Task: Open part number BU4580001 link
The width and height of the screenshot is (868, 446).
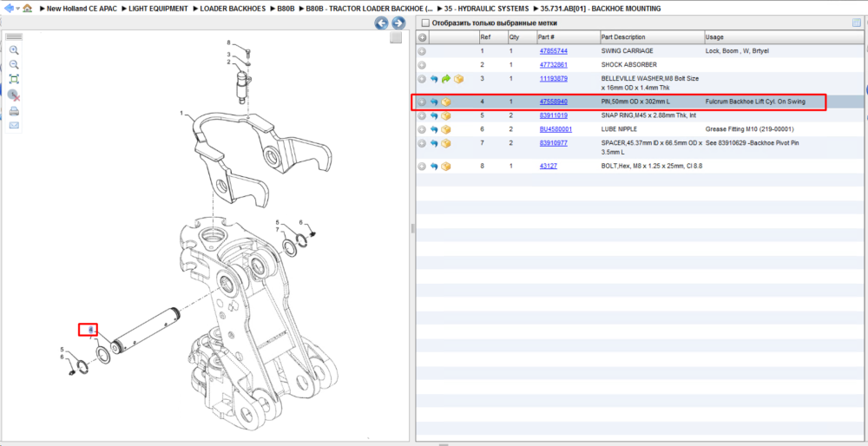Action: coord(556,129)
